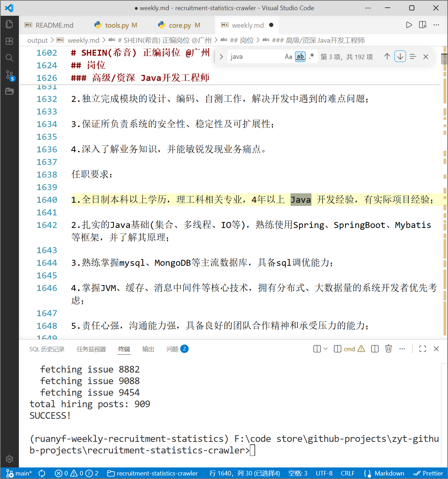This screenshot has width=448, height=479.
Task: Open the terminal profile dropdown next to cmd
Action: click(325, 349)
